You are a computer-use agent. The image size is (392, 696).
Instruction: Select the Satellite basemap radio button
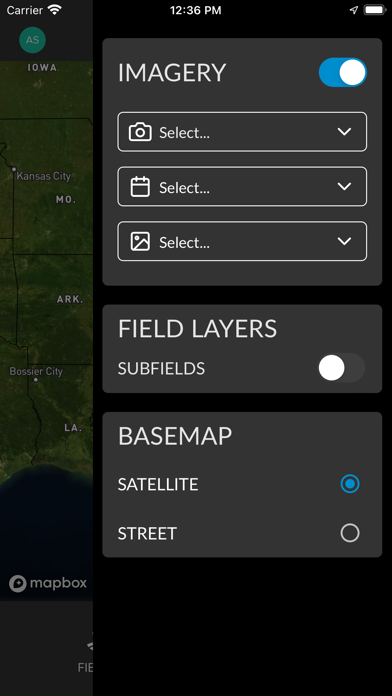click(x=350, y=484)
